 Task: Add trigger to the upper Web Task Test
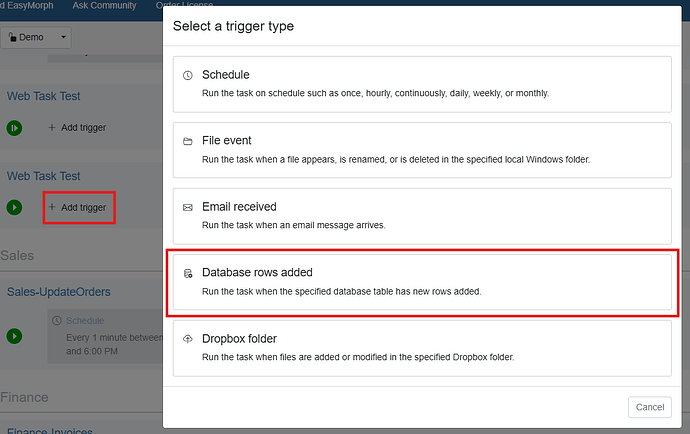pos(77,127)
